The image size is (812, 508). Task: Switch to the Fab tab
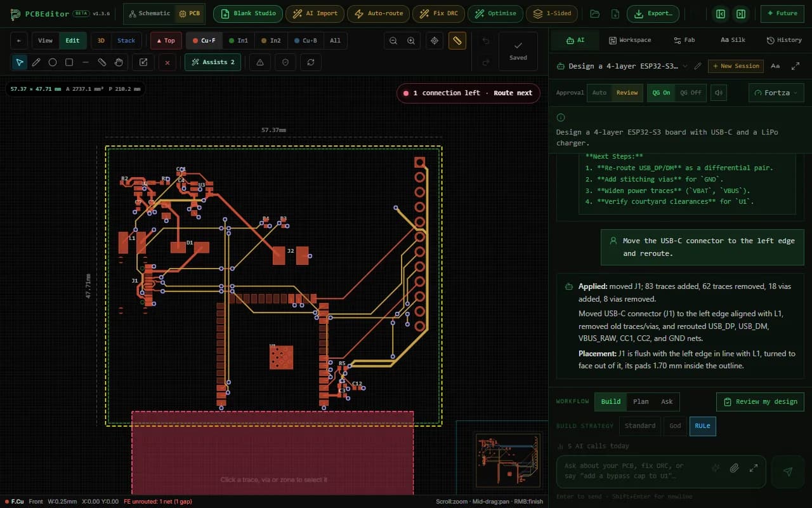[x=684, y=40]
